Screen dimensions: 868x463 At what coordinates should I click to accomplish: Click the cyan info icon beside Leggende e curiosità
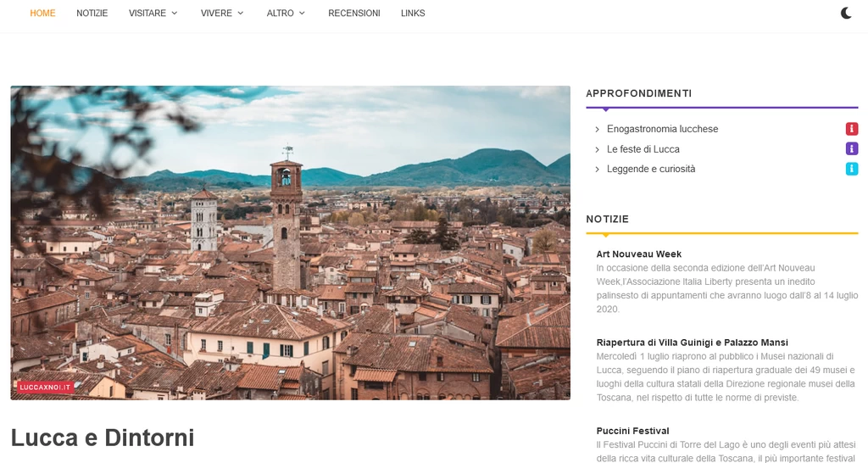tap(851, 169)
